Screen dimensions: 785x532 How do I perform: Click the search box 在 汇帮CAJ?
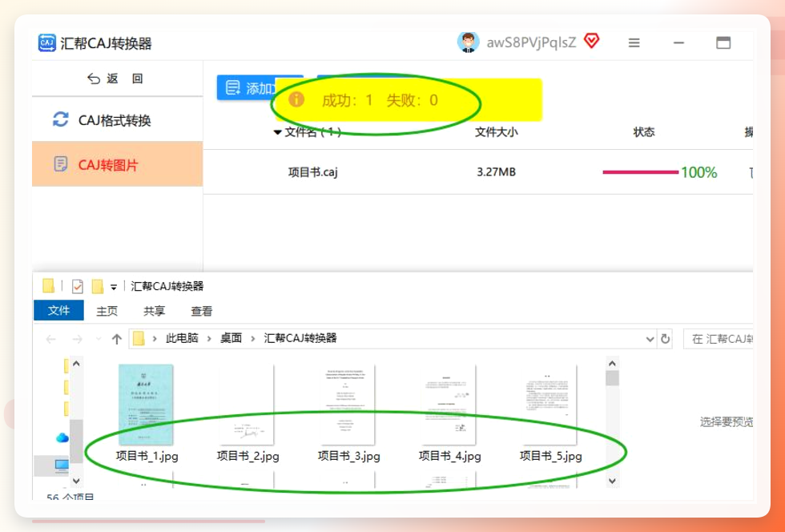pos(719,339)
